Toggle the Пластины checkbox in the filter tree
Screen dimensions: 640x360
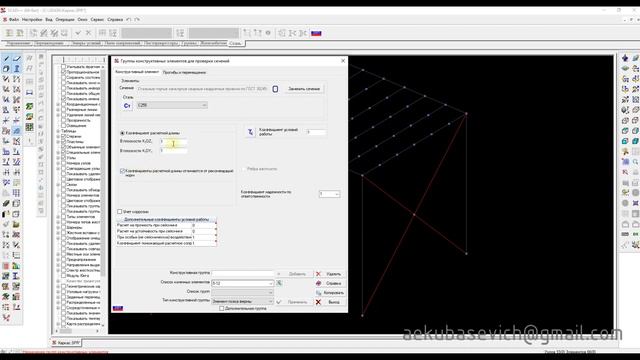point(64,142)
